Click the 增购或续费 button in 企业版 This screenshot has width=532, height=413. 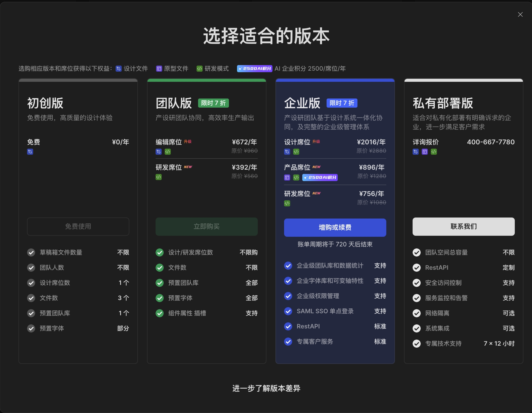[x=335, y=227]
